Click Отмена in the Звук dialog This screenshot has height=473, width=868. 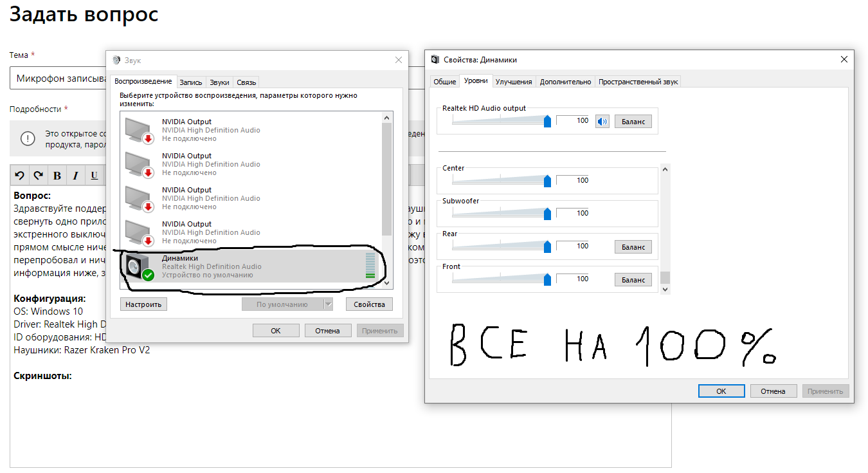point(327,331)
